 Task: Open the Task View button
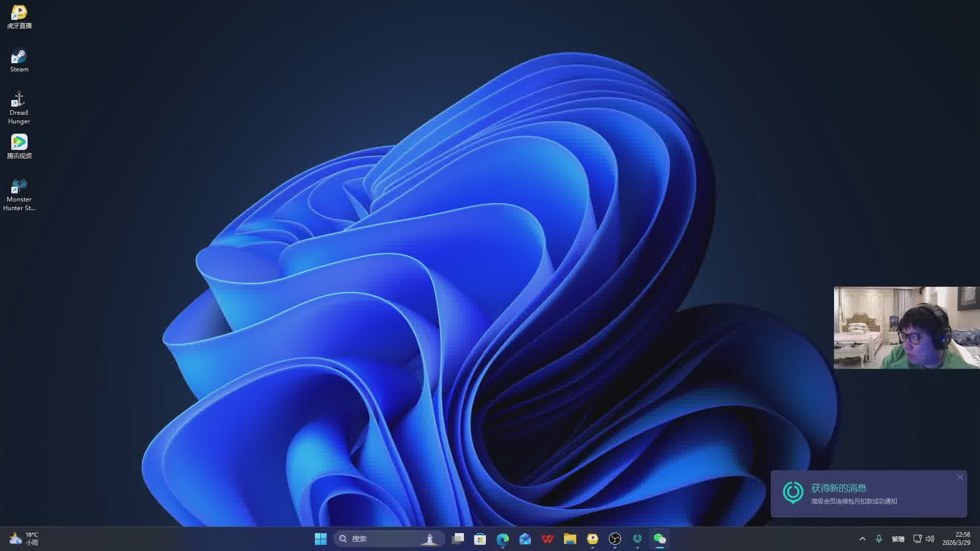[x=458, y=539]
